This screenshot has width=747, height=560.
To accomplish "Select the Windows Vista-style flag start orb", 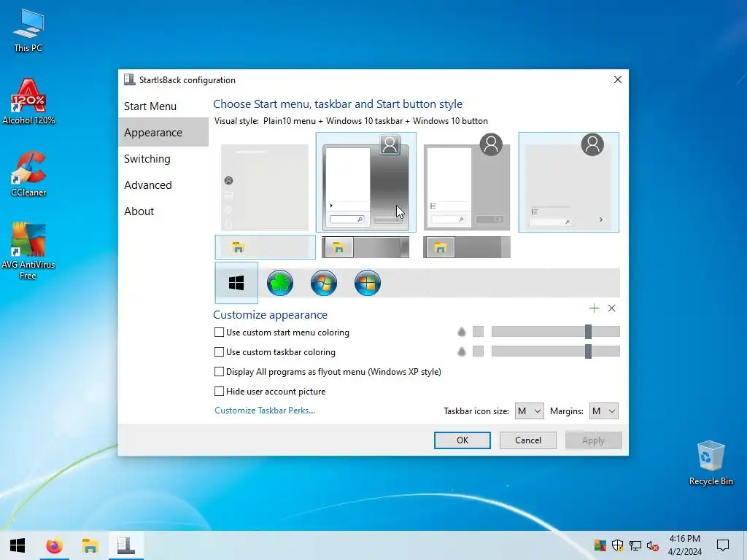I will 368,283.
